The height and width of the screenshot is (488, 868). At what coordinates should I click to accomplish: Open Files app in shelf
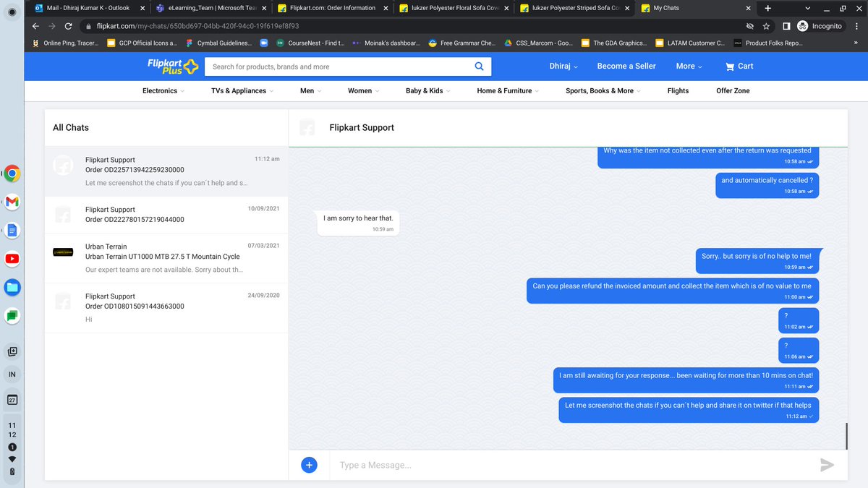click(x=12, y=287)
